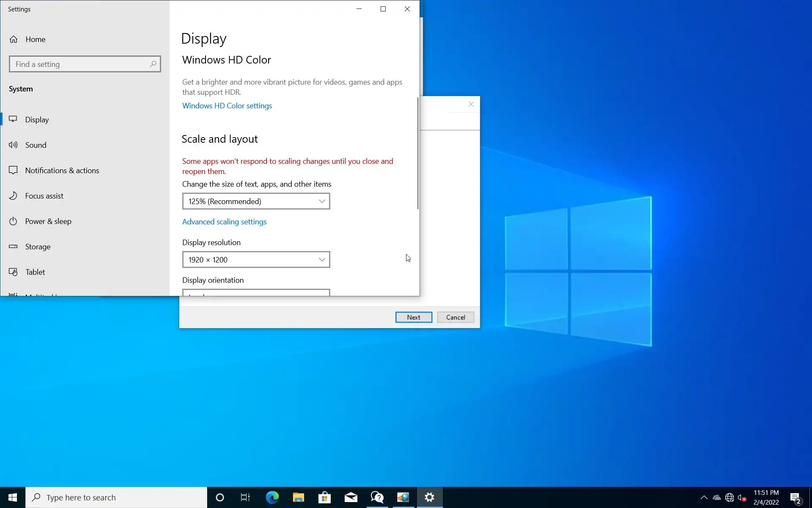The width and height of the screenshot is (812, 508).
Task: Click the Power & sleep icon
Action: (13, 221)
